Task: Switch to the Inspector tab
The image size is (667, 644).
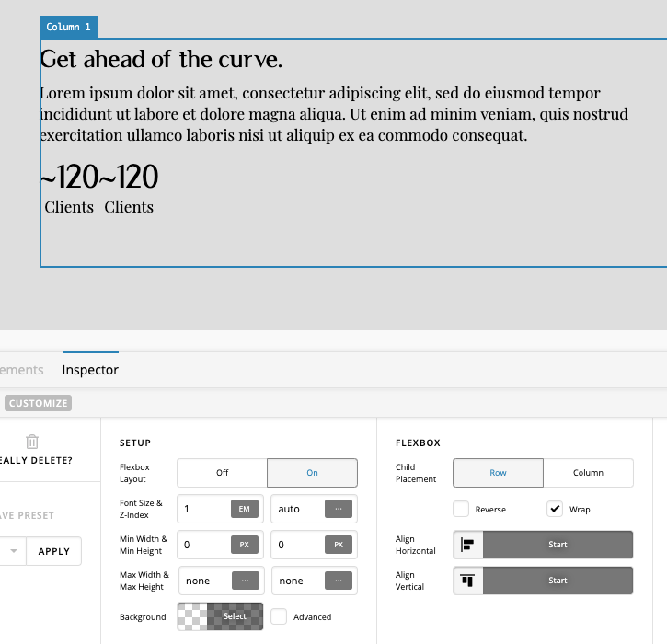Action: tap(90, 370)
